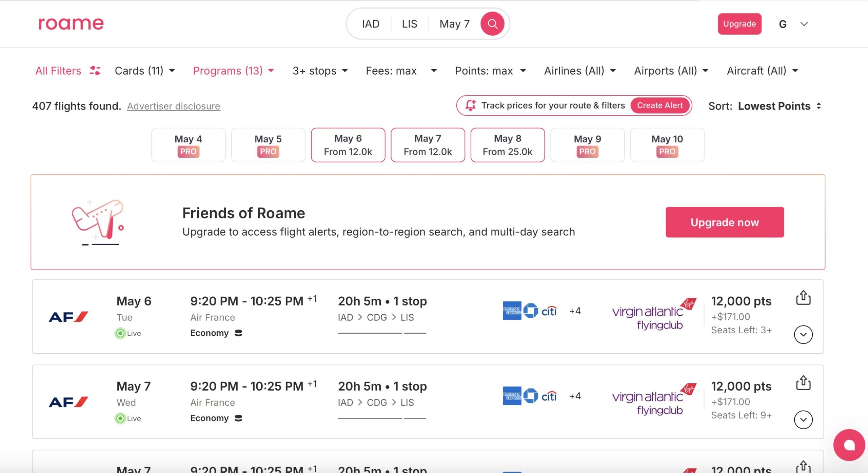Screen dimensions: 868x473
Task: Select the May 10 PRO date tab
Action: 667,145
